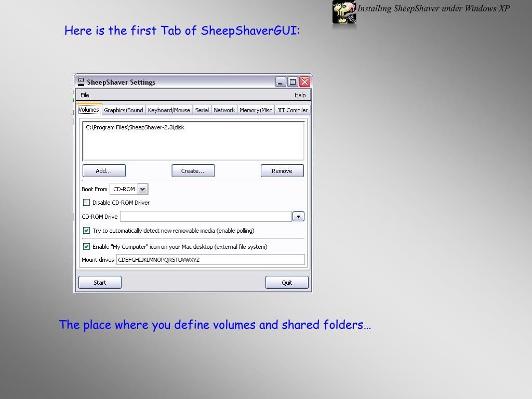Open the Network tab
532x399 pixels.
[x=224, y=110]
